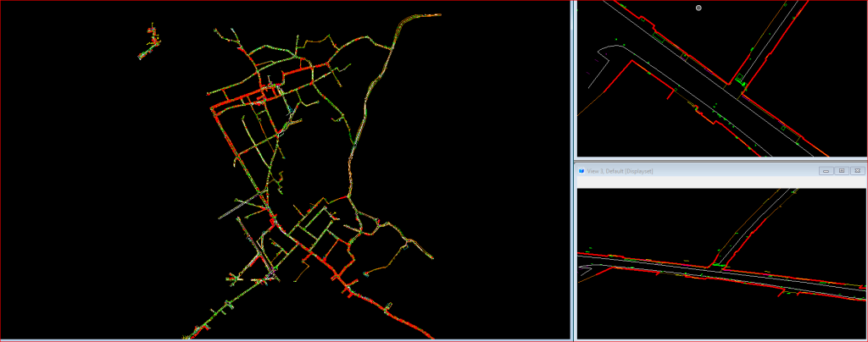Image resolution: width=868 pixels, height=342 pixels.
Task: Maximize the View 3 window
Action: [x=841, y=171]
